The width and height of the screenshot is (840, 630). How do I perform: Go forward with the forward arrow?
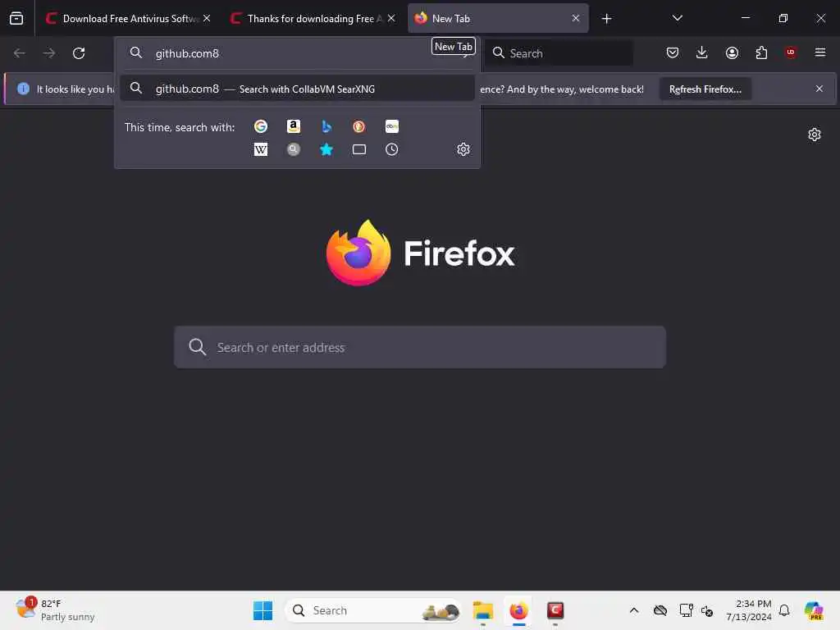pos(48,53)
